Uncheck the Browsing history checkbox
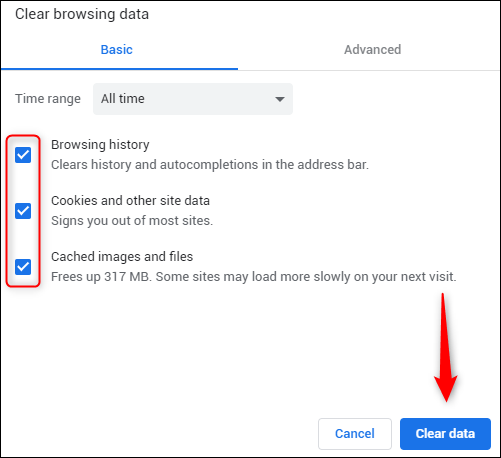 [23, 155]
